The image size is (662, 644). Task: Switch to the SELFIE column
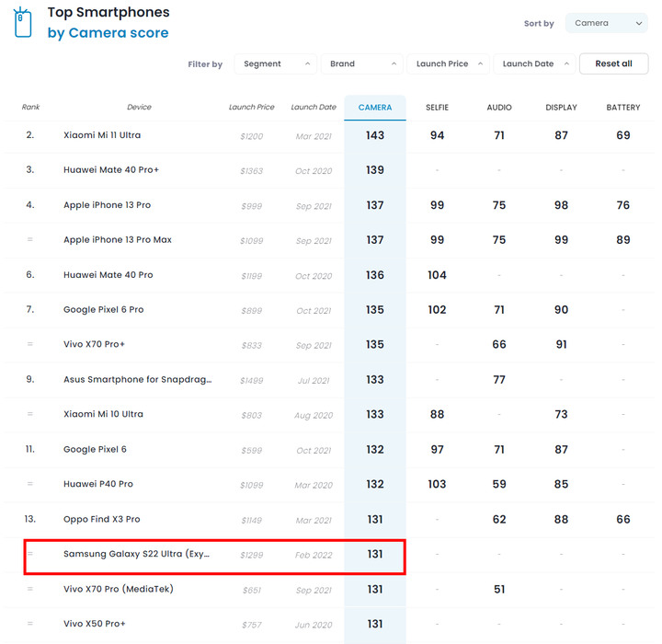pos(437,108)
